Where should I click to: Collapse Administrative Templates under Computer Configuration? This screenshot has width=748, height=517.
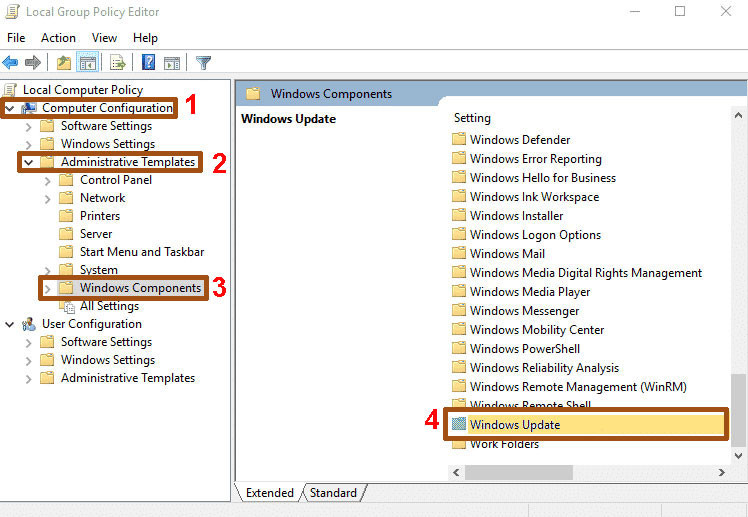[29, 163]
